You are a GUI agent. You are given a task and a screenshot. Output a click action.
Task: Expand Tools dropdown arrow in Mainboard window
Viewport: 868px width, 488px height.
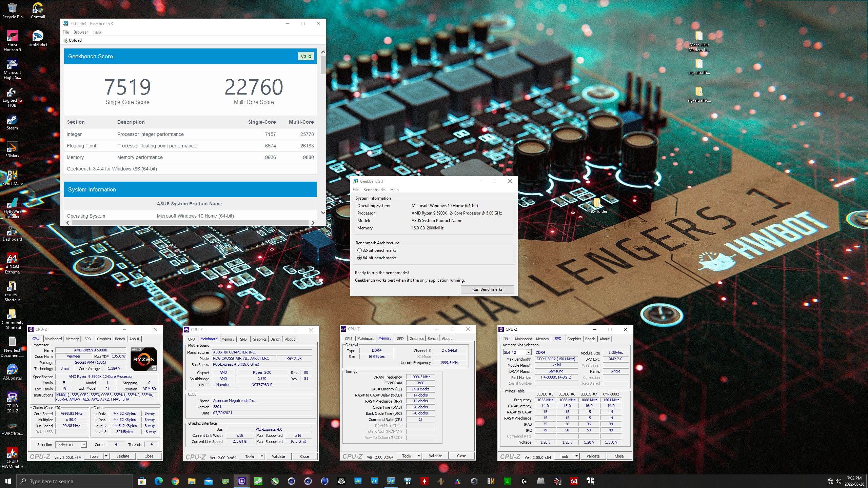coord(262,456)
